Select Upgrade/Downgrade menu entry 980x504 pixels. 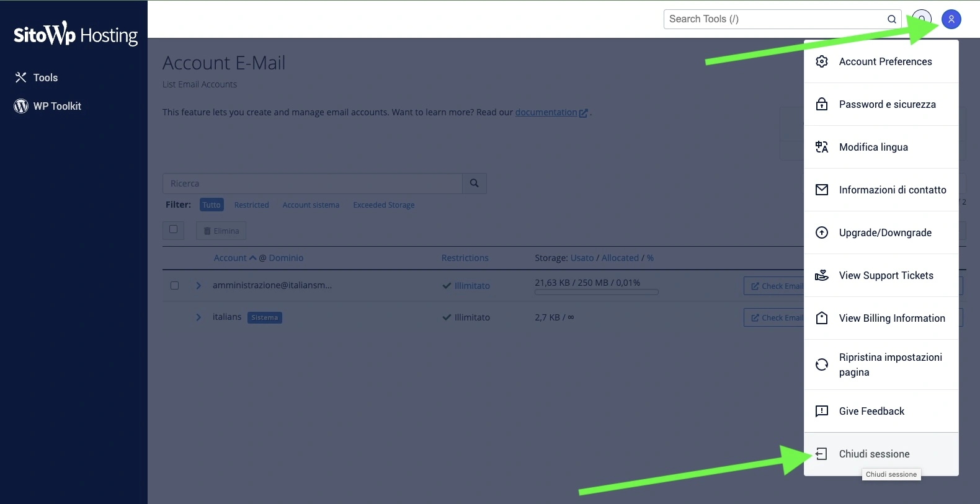[x=881, y=232]
